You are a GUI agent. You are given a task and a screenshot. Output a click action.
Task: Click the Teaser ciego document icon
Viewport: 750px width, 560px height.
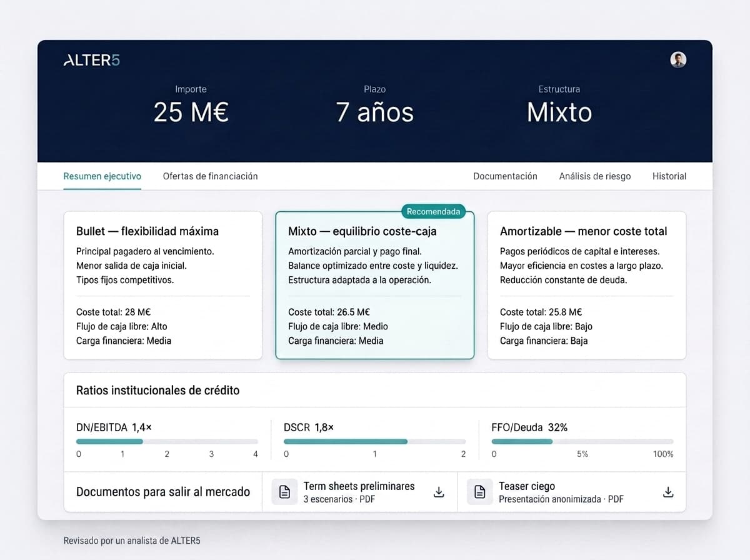[x=479, y=492]
